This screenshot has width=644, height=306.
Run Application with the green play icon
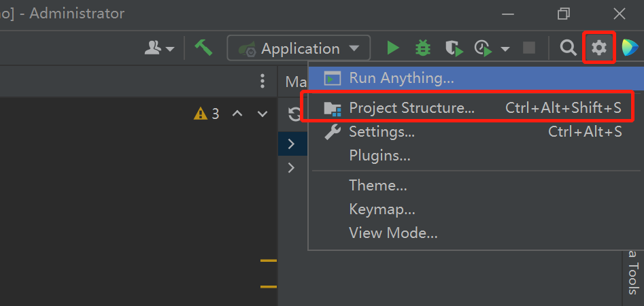(392, 48)
